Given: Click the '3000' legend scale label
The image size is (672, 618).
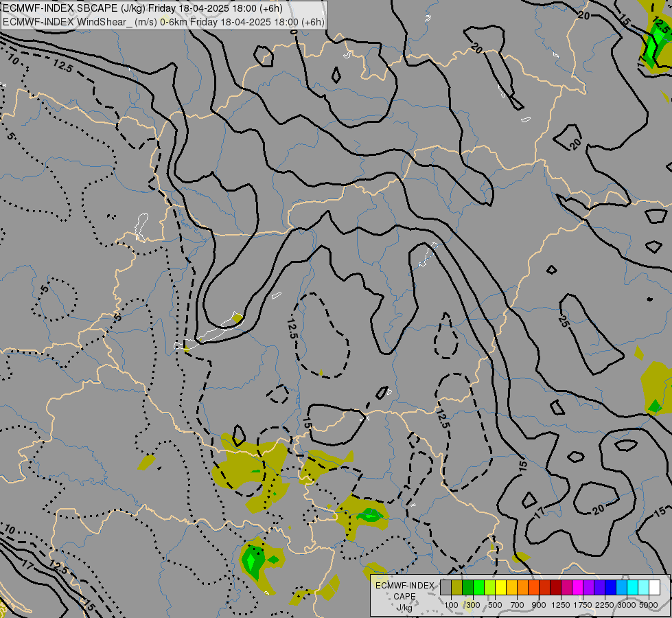Looking at the screenshot, I should [627, 605].
